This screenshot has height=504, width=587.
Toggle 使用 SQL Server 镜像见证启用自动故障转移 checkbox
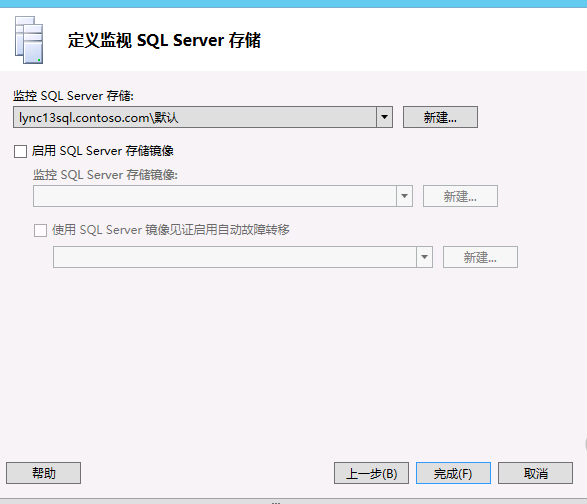(40, 230)
